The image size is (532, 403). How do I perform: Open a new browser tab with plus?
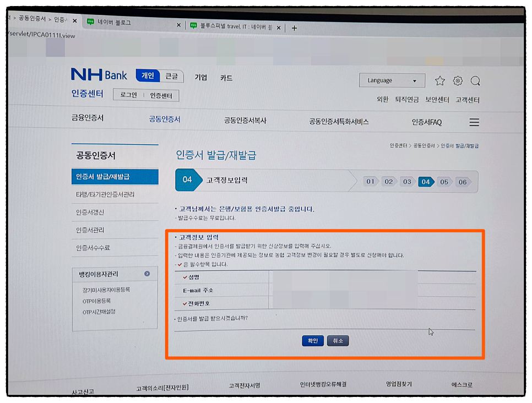click(294, 28)
